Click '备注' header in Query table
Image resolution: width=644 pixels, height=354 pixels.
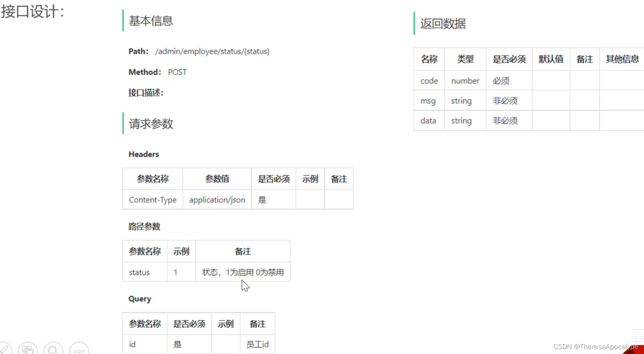tap(257, 324)
